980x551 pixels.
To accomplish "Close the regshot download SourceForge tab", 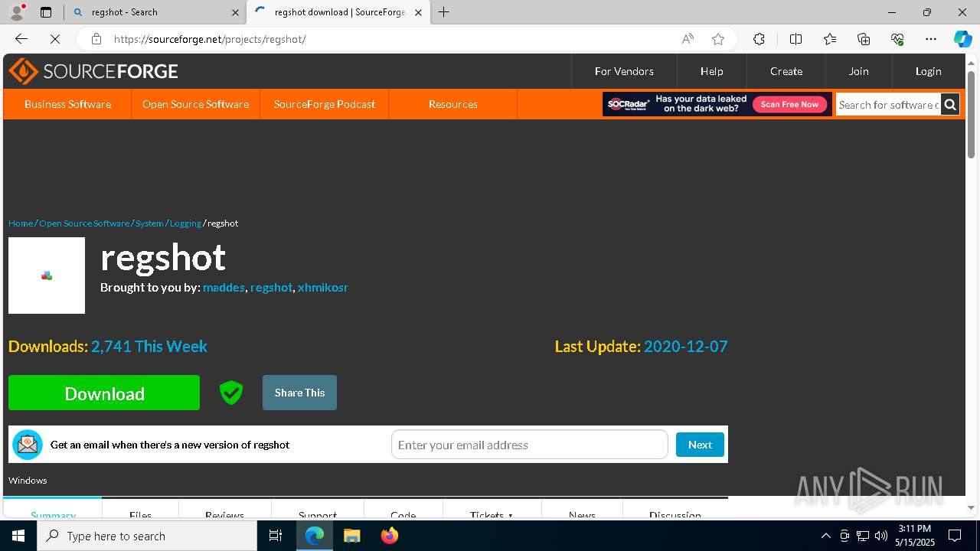I will click(x=418, y=12).
